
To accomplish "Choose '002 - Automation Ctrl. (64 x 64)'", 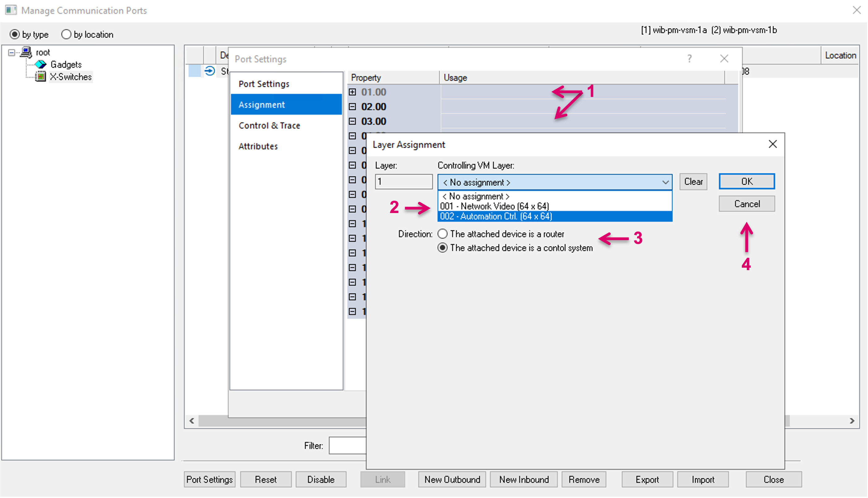I will [496, 216].
